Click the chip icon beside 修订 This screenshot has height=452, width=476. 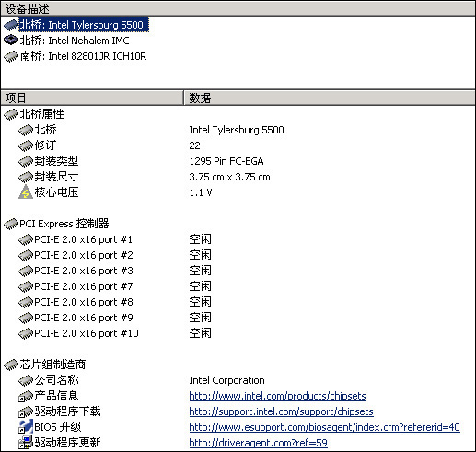[x=26, y=145]
